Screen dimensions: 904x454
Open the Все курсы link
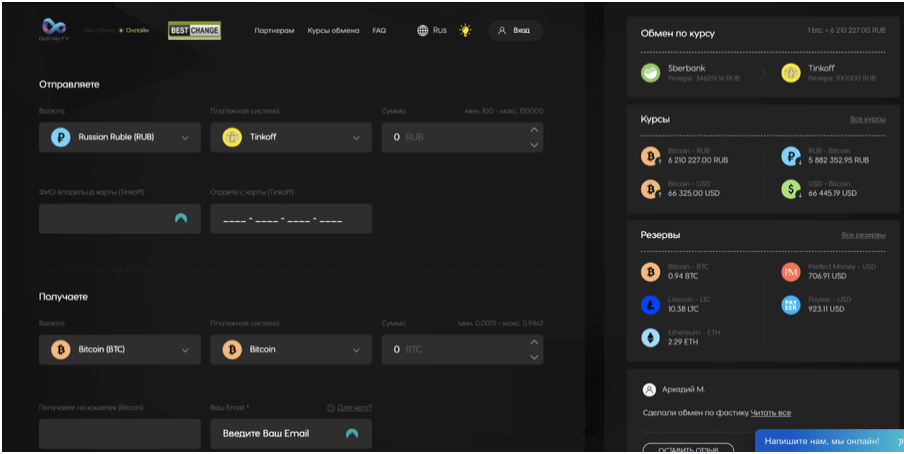(867, 119)
